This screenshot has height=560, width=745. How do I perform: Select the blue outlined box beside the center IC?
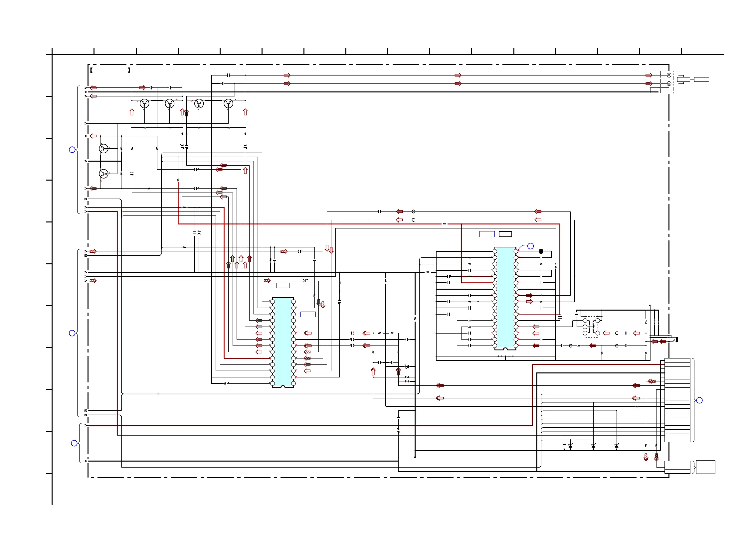point(308,314)
